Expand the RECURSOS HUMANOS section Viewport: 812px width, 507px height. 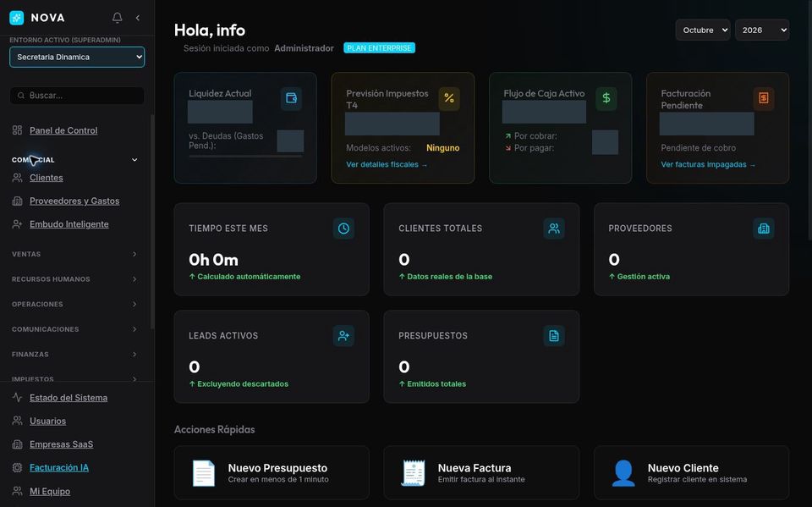click(x=74, y=279)
